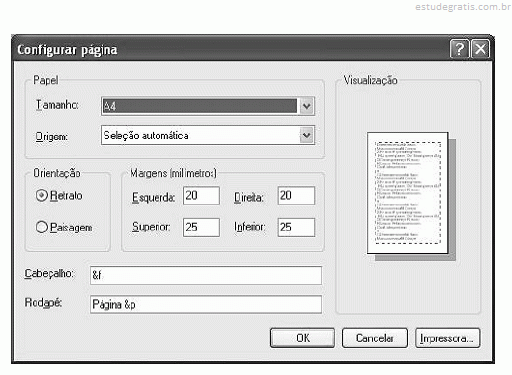Click the Inferior margin field
The width and height of the screenshot is (512, 375).
pos(296,227)
